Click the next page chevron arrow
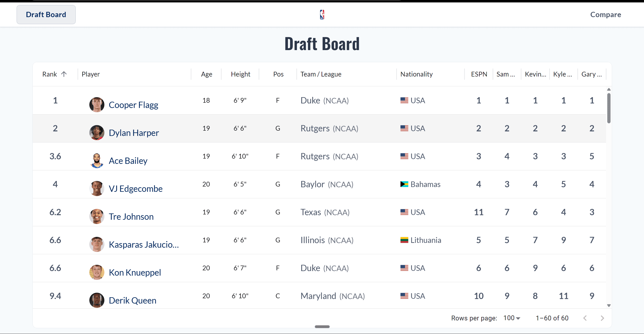Image resolution: width=644 pixels, height=334 pixels. tap(602, 318)
